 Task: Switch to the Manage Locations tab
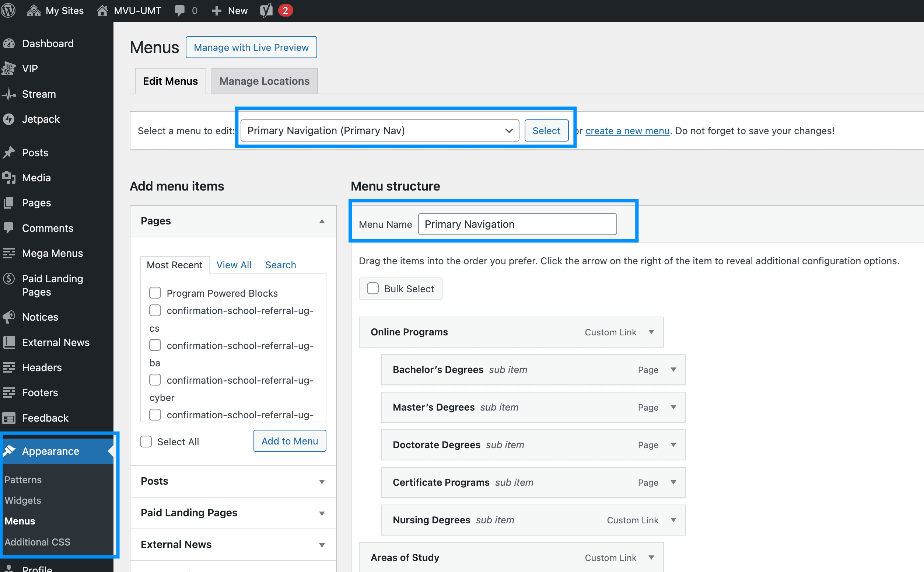(264, 81)
